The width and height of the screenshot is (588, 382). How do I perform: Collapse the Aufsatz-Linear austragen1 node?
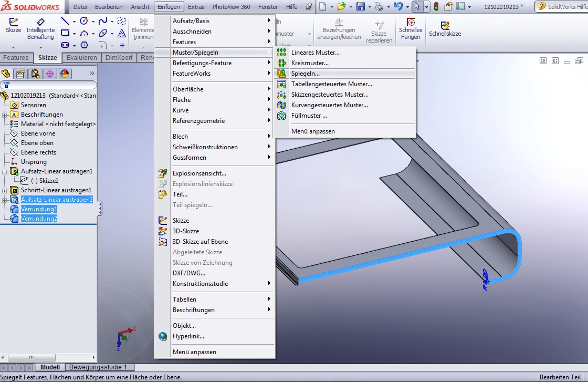point(5,171)
